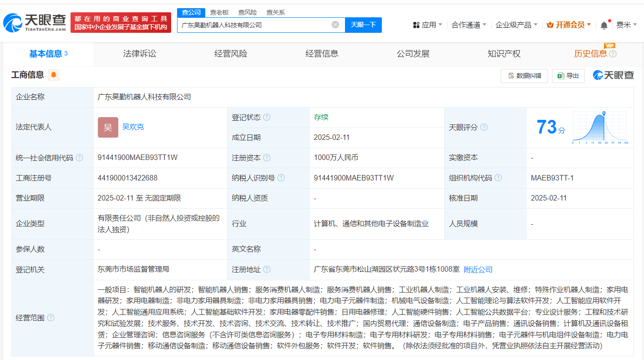Click orange alert bell beside 工商信息

point(54,75)
